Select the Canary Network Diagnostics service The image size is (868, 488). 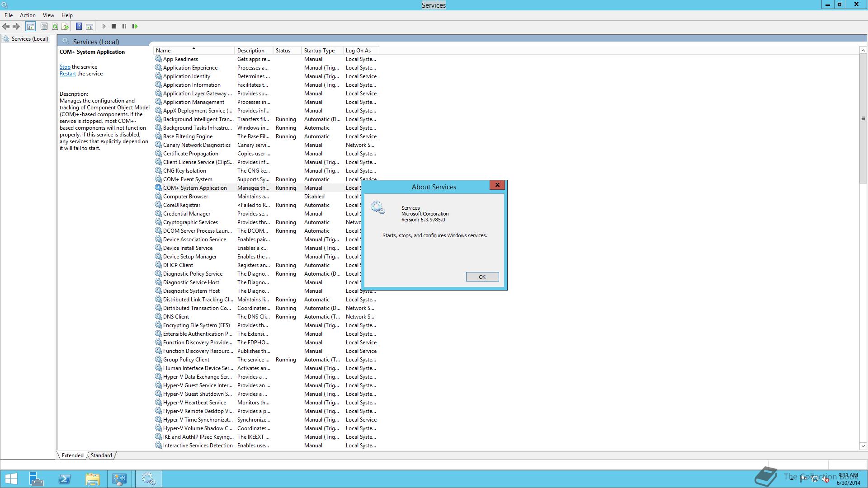point(266,145)
